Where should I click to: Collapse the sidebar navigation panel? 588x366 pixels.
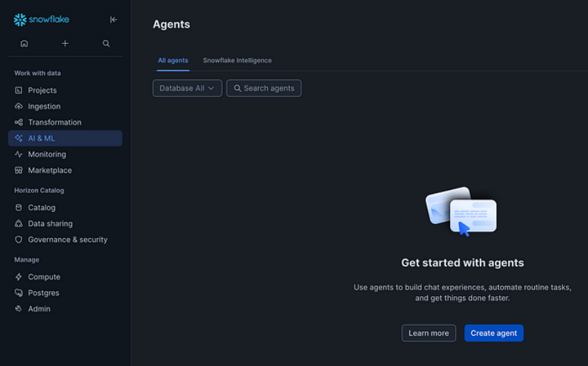114,20
